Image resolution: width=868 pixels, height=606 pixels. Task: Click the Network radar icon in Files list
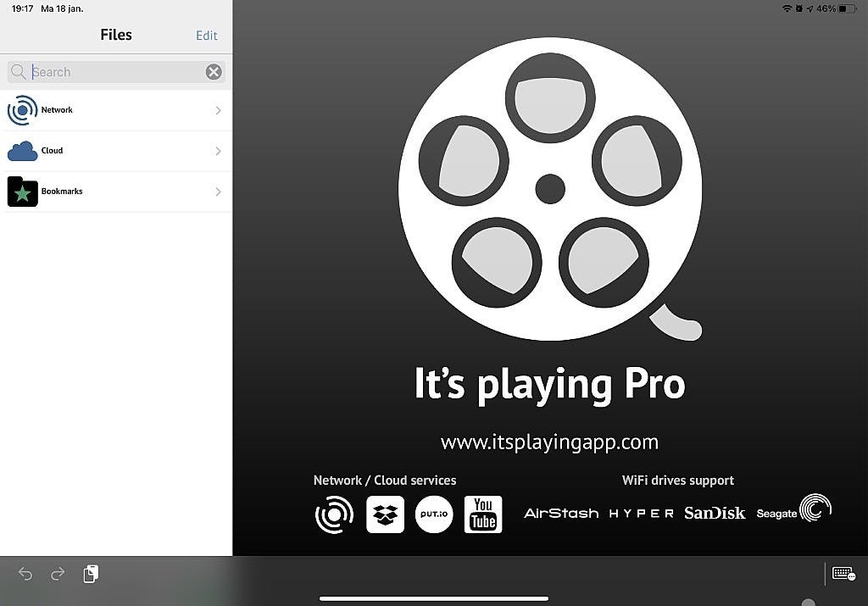coord(23,110)
